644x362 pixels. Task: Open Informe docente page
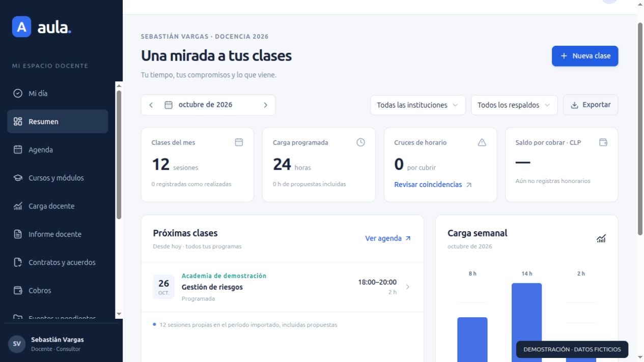click(x=58, y=234)
